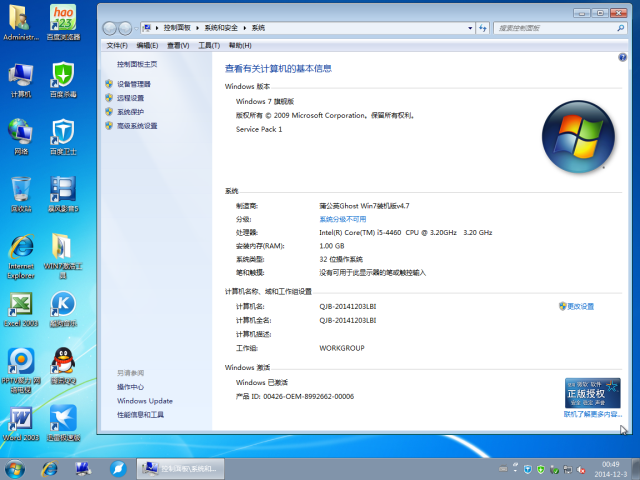The image size is (640, 480).
Task: Open the File (F) menu
Action: coord(117,45)
